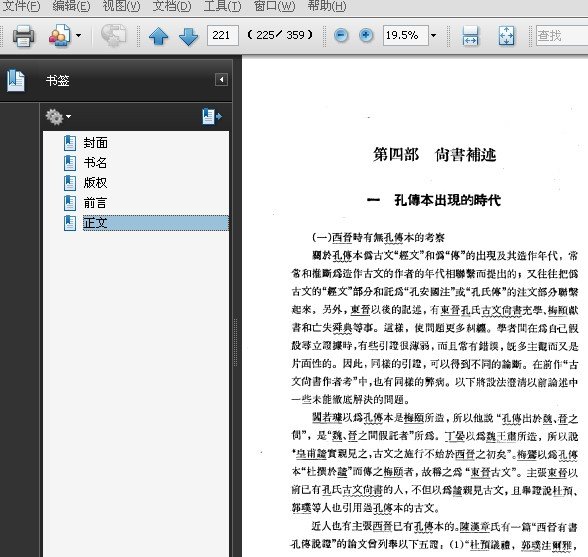Click the 书签 panel title
This screenshot has width=588, height=557.
(x=58, y=80)
